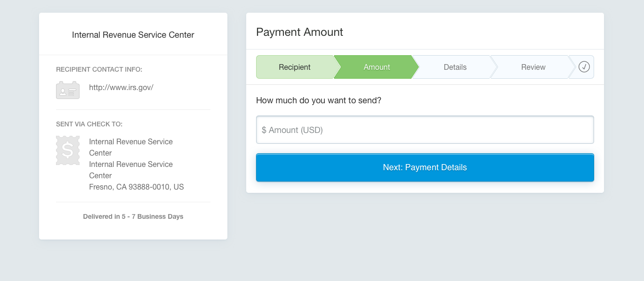Screen dimensions: 644x281
Task: Click Next: Payment Details button
Action: click(425, 167)
